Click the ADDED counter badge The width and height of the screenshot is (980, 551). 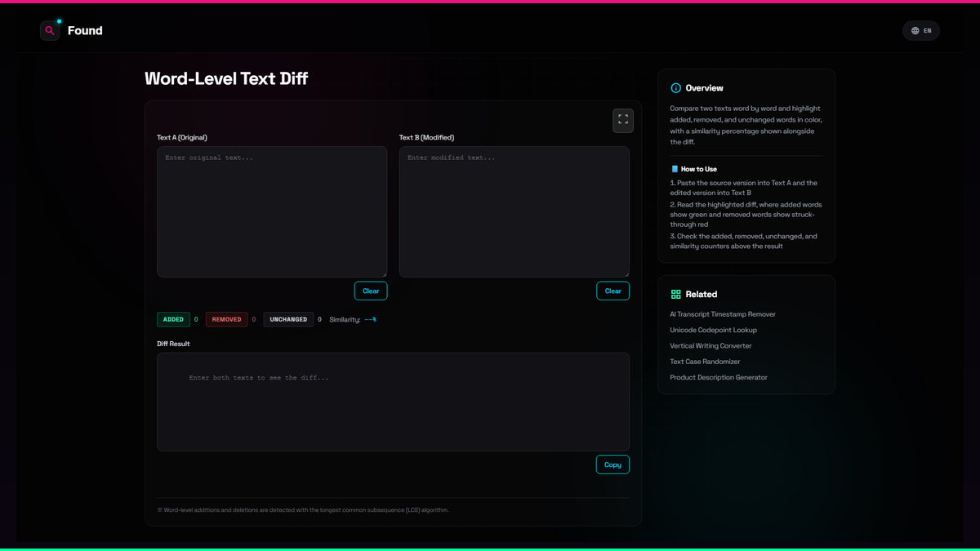tap(173, 319)
